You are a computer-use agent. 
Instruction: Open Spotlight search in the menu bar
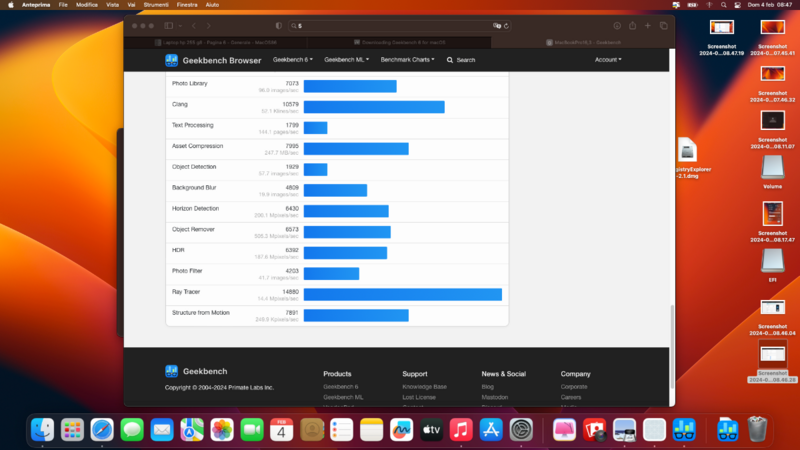click(723, 5)
